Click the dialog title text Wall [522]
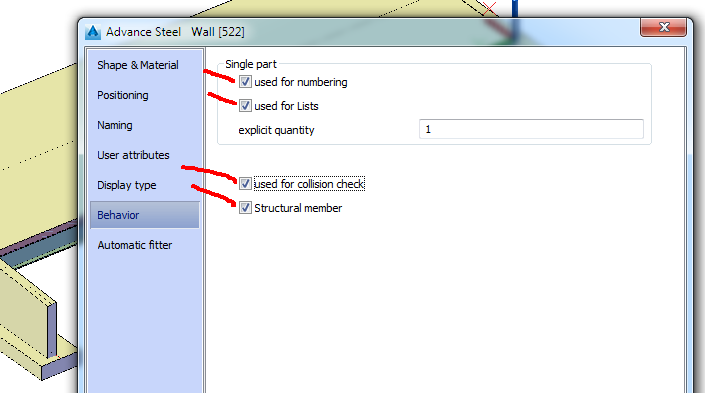 point(218,32)
